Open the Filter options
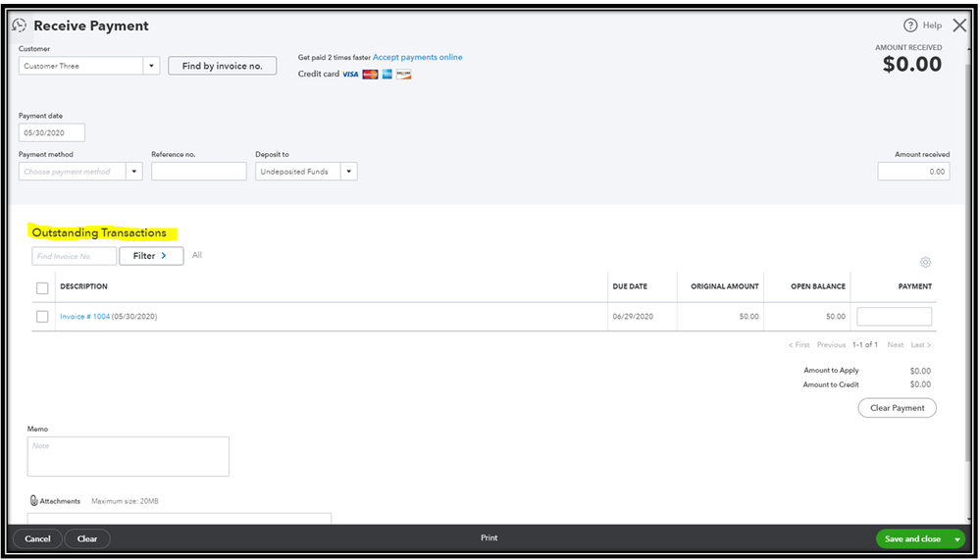The height and width of the screenshot is (560, 980). tap(151, 256)
